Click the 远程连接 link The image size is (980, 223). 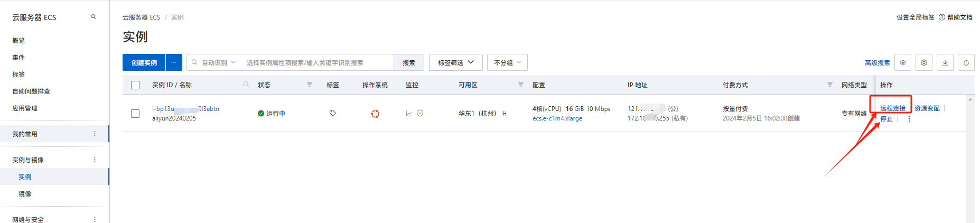[893, 108]
